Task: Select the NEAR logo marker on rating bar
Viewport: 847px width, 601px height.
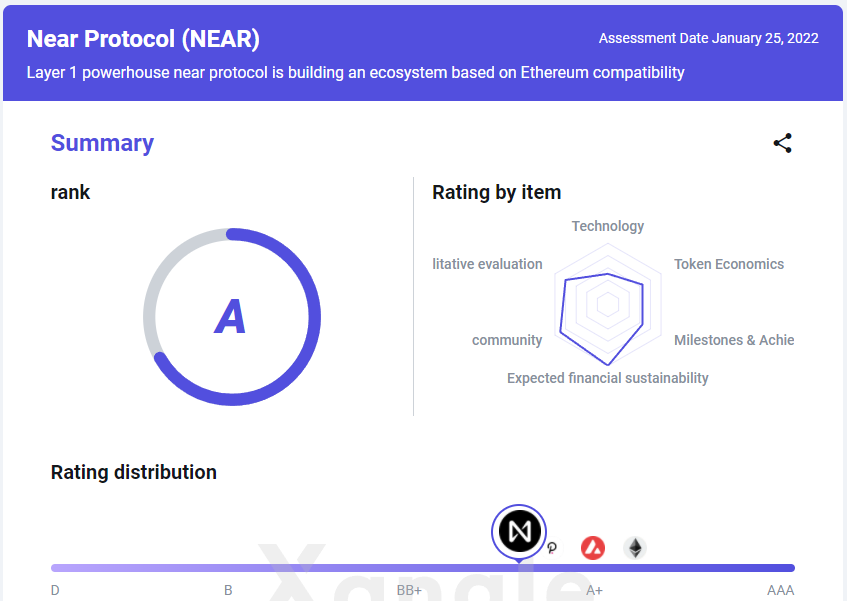Action: tap(519, 531)
